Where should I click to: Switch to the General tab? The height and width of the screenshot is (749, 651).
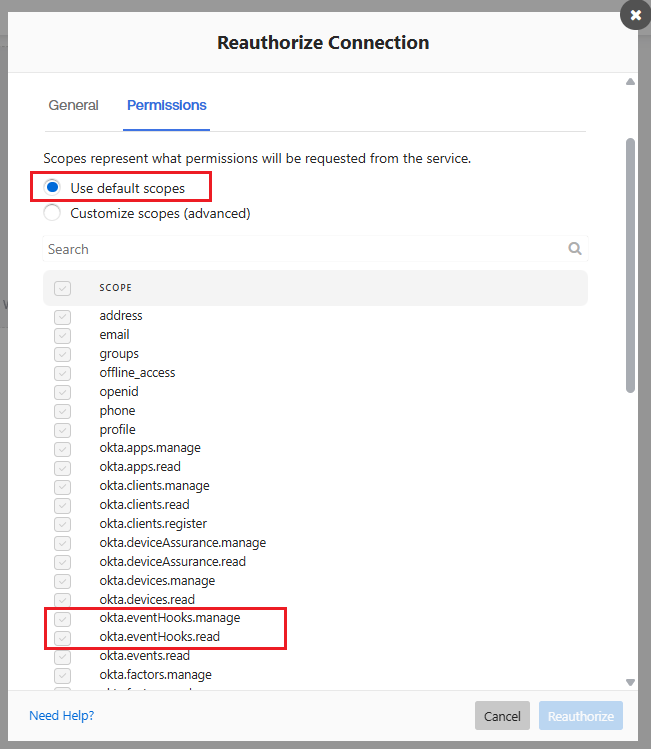[x=73, y=105]
